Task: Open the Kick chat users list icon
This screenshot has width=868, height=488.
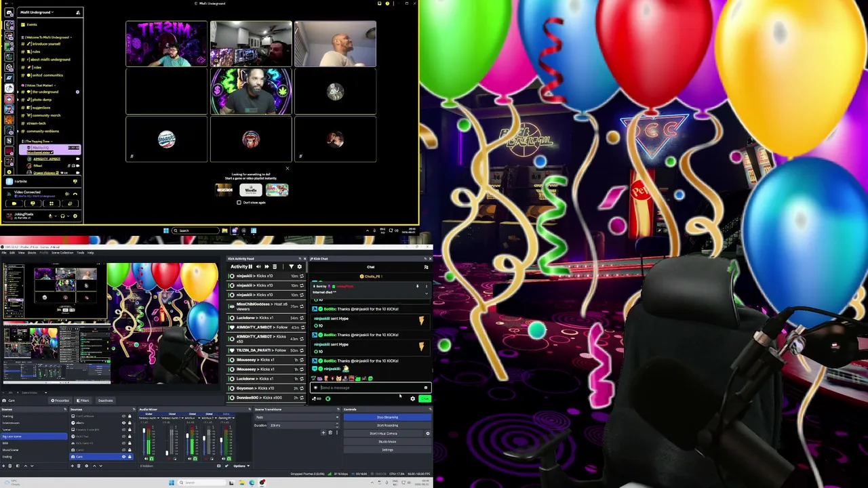Action: coord(426,267)
